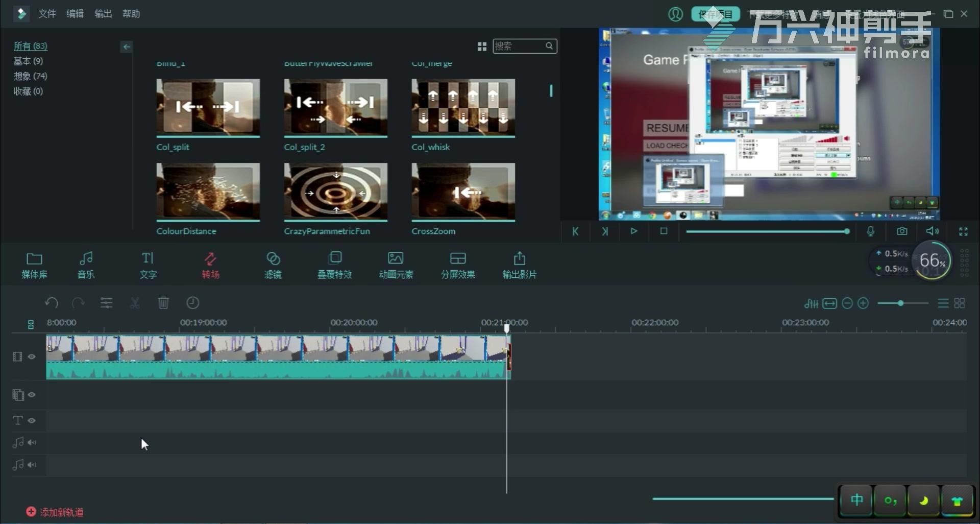Toggle the timeline auto-snap icon
This screenshot has width=980, height=524.
pyautogui.click(x=31, y=324)
